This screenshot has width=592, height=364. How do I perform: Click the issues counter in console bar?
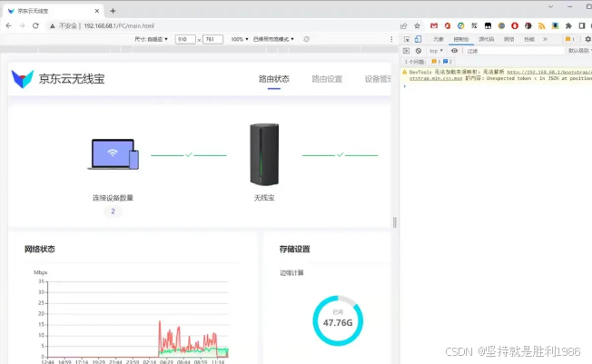pyautogui.click(x=429, y=62)
